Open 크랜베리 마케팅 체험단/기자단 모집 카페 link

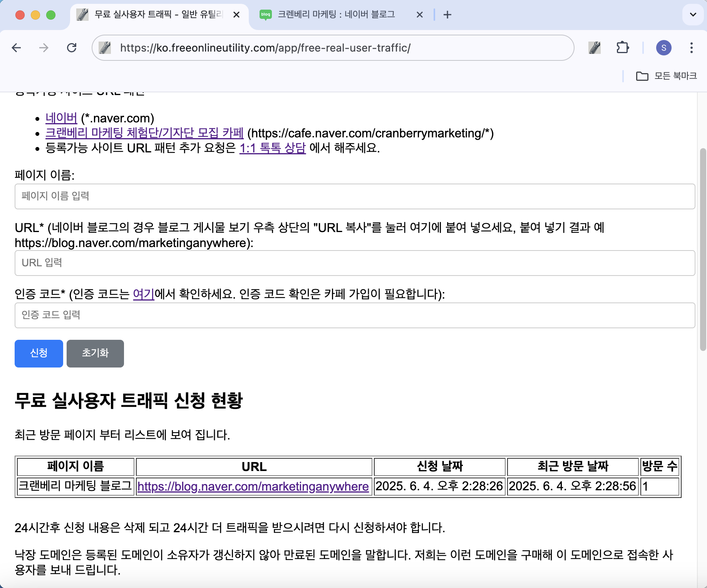pos(144,133)
